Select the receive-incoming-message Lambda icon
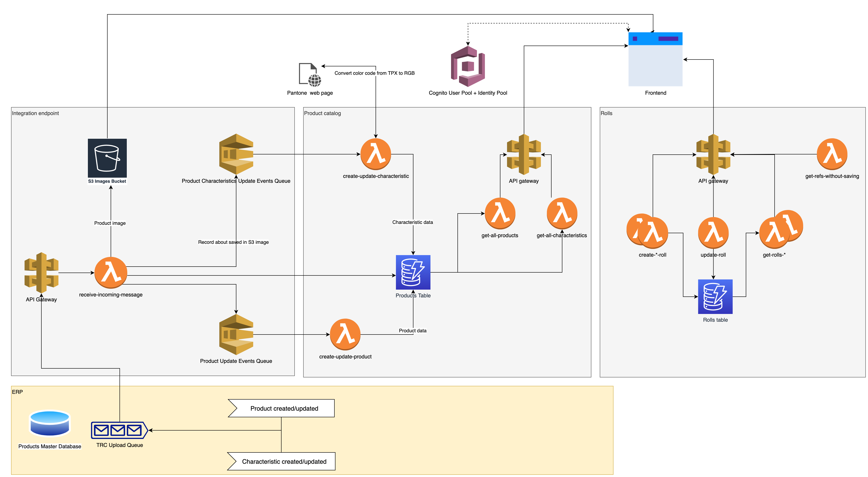868x477 pixels. click(x=110, y=273)
